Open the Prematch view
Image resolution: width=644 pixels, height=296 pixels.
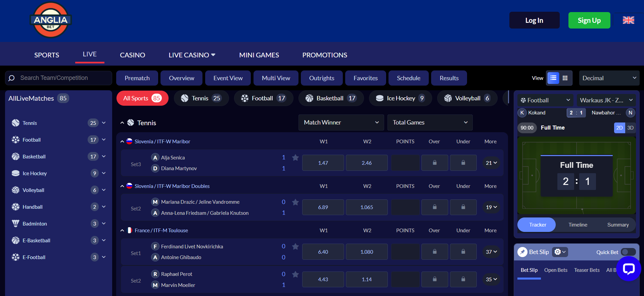(137, 78)
